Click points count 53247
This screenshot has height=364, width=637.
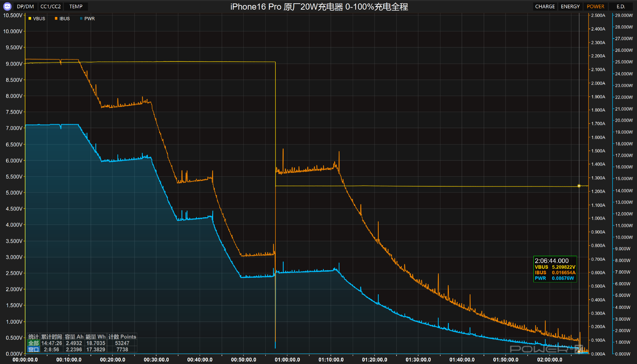click(122, 343)
